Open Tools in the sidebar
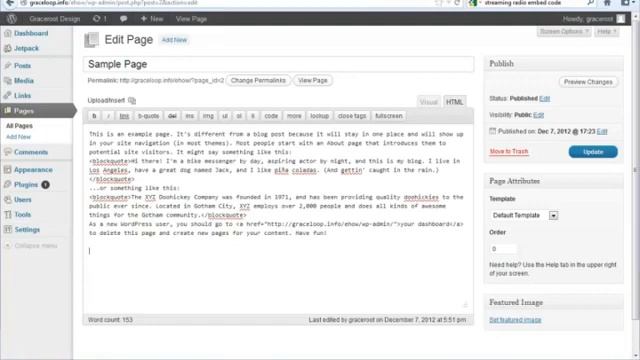The width and height of the screenshot is (640, 360). 22,215
